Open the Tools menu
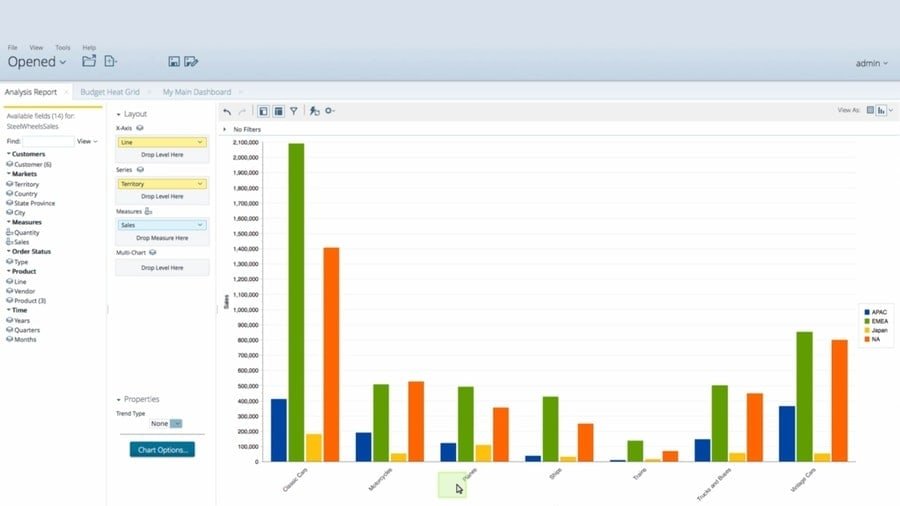Screen dimensions: 900x506 tap(63, 47)
